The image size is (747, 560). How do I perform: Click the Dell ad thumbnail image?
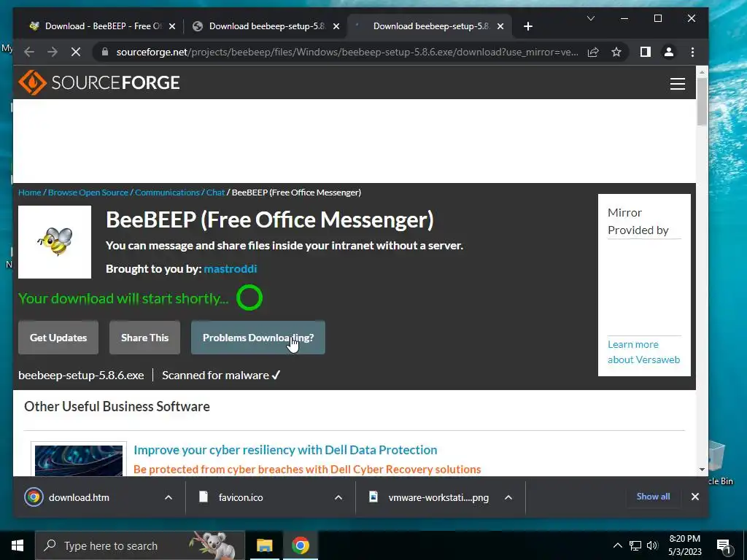(79, 461)
